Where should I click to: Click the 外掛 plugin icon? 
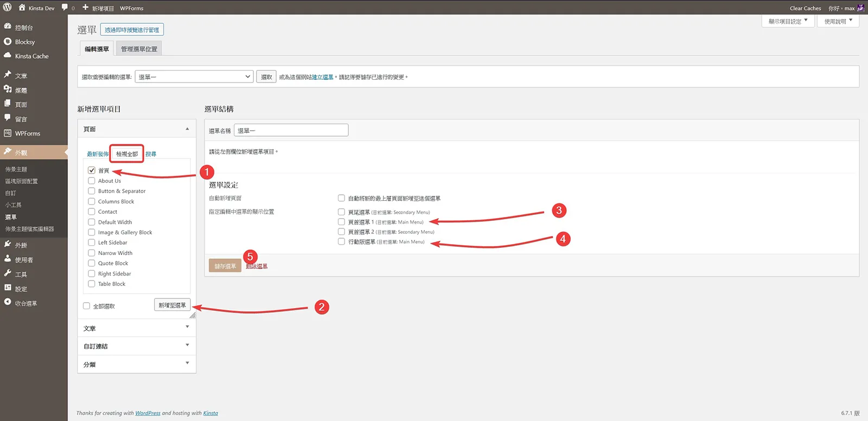[x=8, y=245]
